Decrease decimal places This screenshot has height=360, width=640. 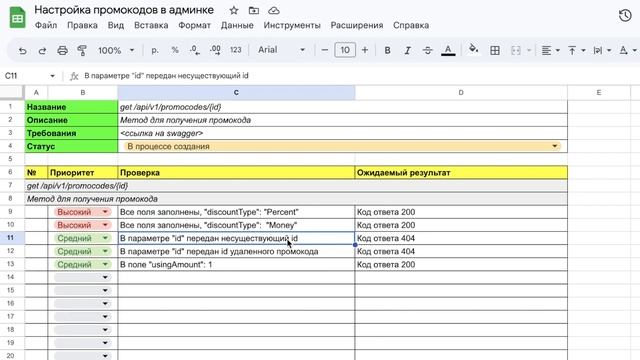pos(195,50)
